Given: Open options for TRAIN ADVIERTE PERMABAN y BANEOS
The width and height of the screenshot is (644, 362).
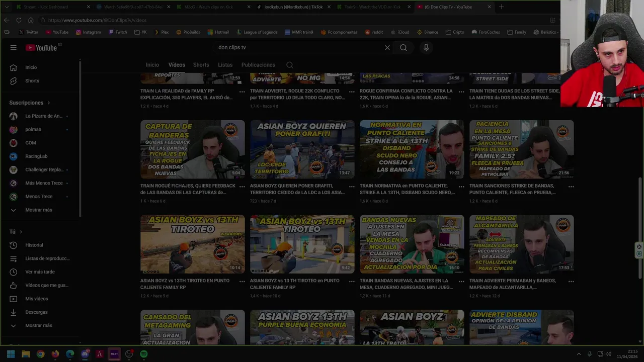Looking at the screenshot, I should coord(571,282).
